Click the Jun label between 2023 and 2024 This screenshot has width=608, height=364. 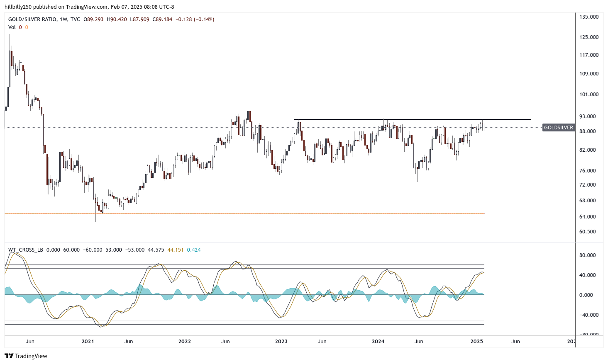[x=322, y=342]
